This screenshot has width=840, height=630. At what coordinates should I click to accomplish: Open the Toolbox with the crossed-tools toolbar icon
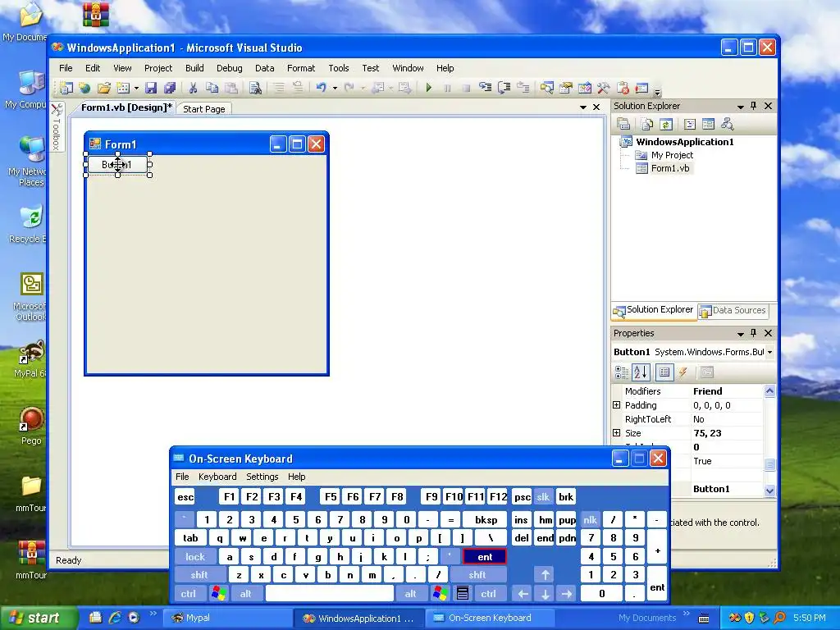(x=603, y=87)
